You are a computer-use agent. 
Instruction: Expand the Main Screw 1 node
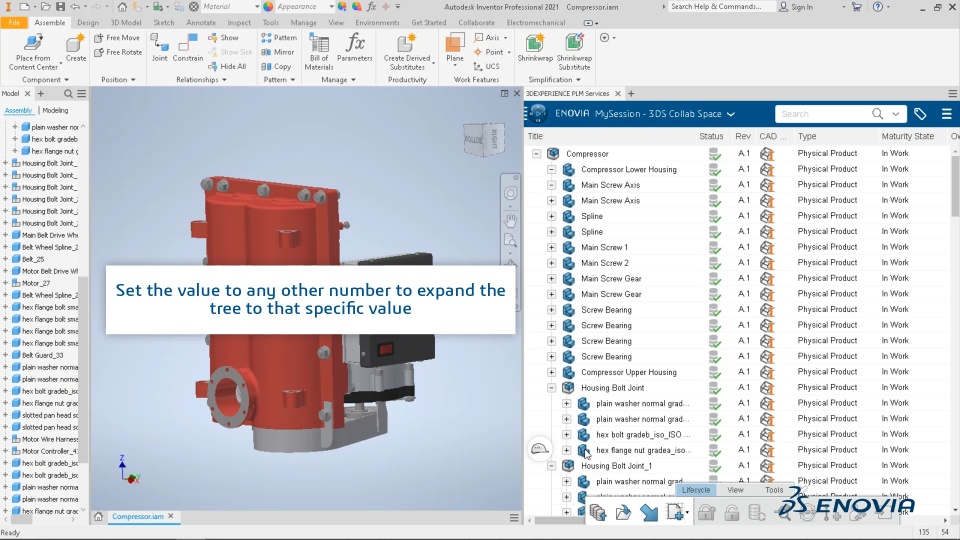(551, 247)
